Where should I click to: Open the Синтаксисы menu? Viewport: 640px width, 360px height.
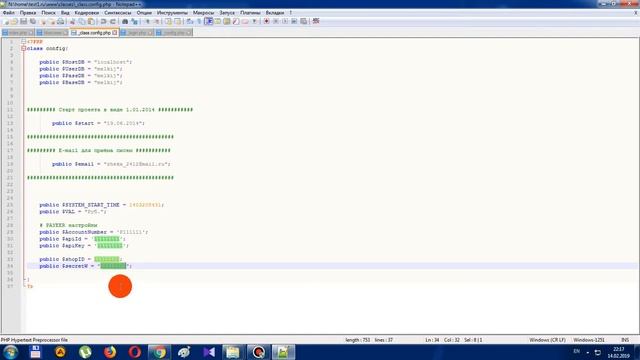click(118, 13)
